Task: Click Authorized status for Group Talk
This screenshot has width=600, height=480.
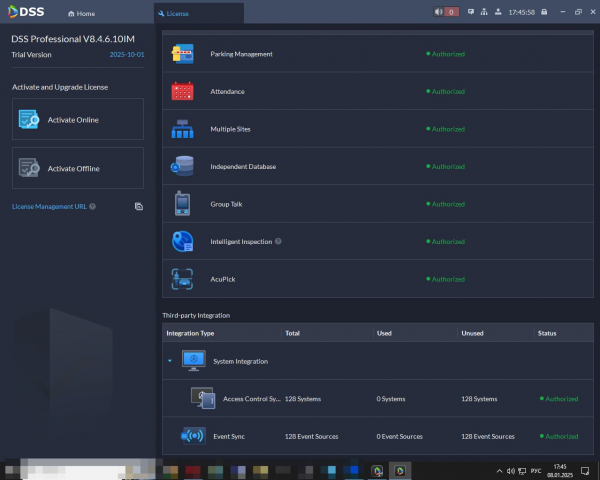Action: point(445,204)
